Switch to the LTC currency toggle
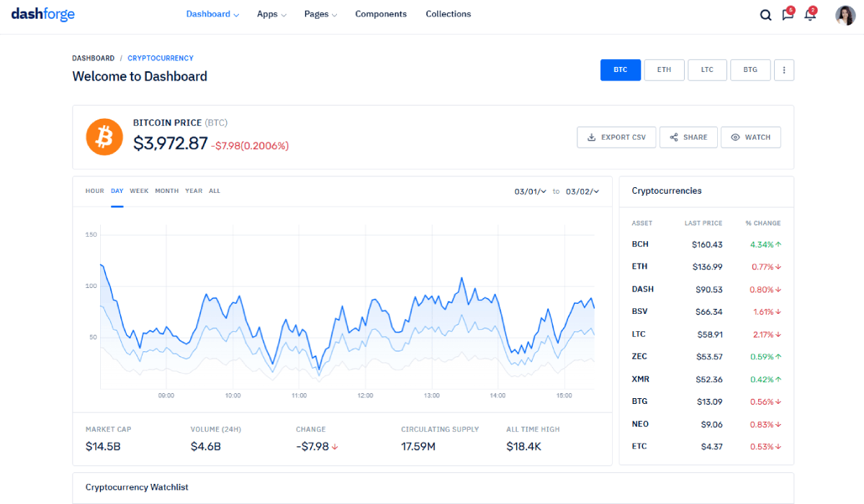Image resolution: width=864 pixels, height=504 pixels. pyautogui.click(x=707, y=70)
